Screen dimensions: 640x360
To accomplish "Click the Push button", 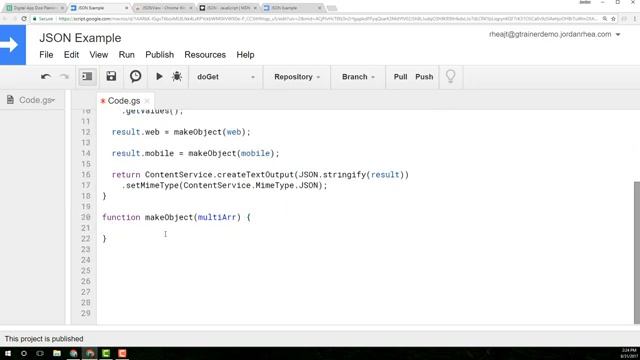I will point(424,77).
